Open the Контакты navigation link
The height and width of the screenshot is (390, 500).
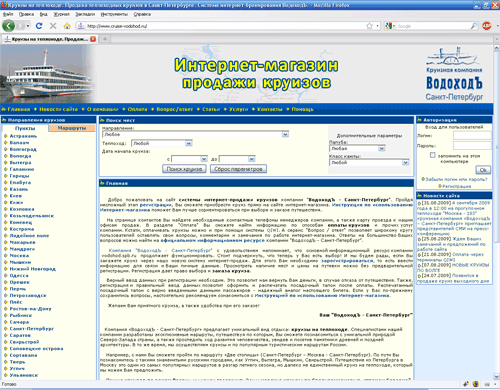tap(270, 109)
